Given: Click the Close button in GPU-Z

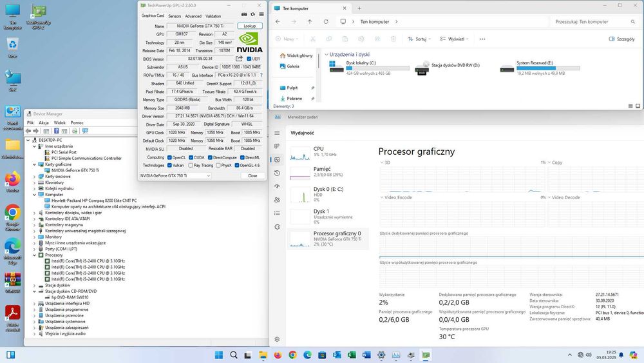Looking at the screenshot, I should pos(252,175).
